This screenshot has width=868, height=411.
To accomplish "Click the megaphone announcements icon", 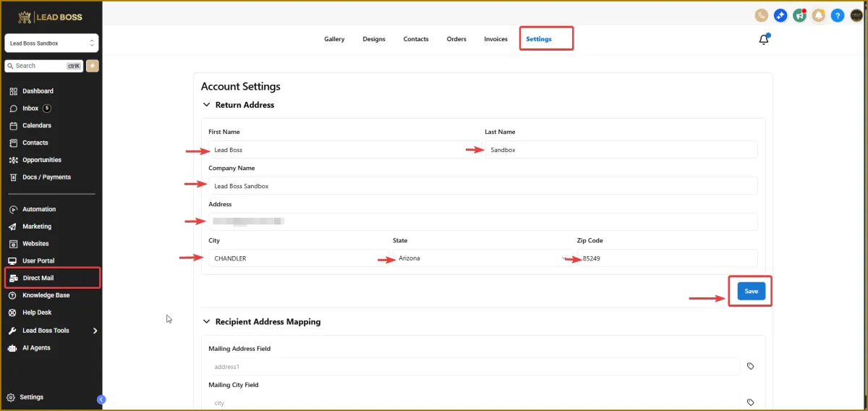I will [799, 15].
